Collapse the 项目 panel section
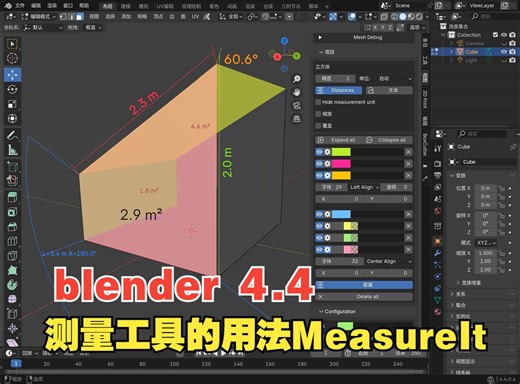Screen dimensions: 520x384 click(327, 52)
